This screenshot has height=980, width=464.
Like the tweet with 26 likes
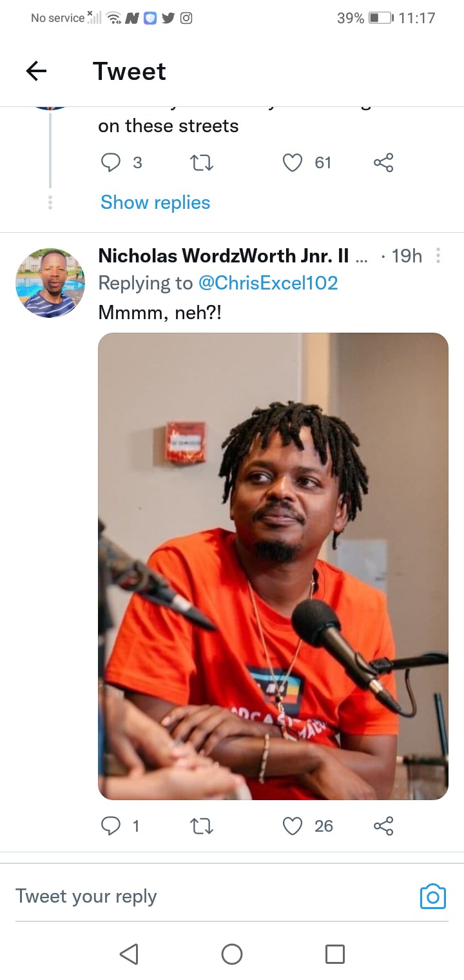click(x=293, y=826)
